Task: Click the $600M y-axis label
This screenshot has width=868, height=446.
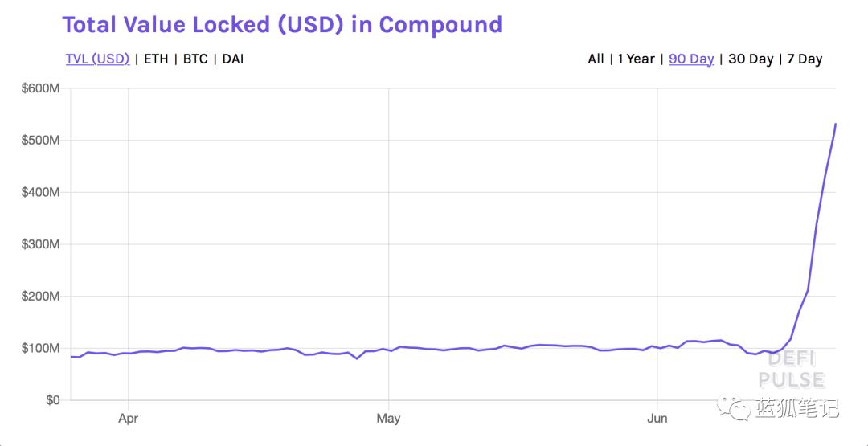Action: point(40,88)
